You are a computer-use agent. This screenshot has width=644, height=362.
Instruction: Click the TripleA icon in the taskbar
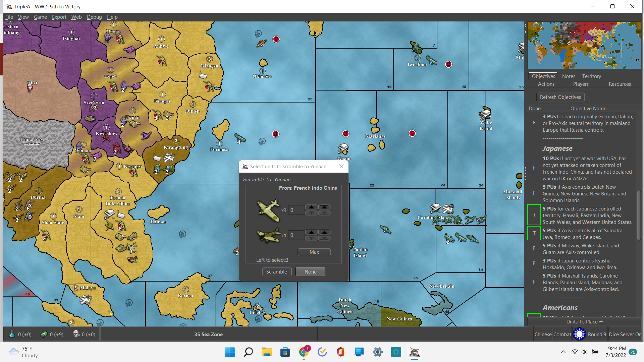pyautogui.click(x=414, y=352)
